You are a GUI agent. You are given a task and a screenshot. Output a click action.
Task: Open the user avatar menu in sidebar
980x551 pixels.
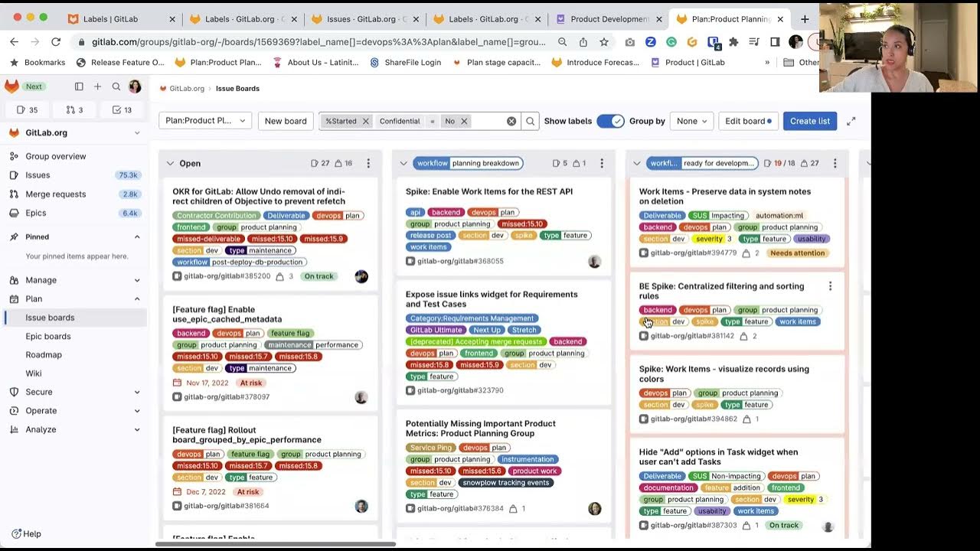pos(135,87)
